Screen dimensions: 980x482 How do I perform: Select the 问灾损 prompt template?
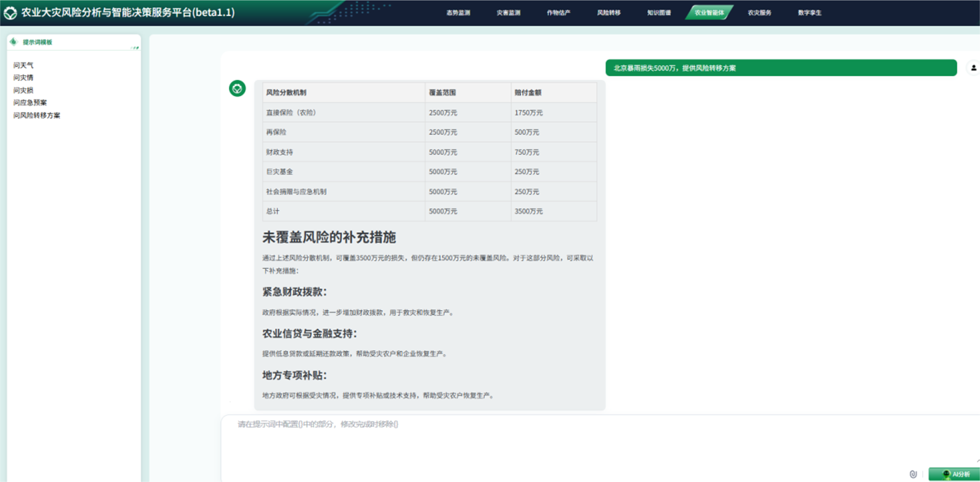click(x=23, y=90)
